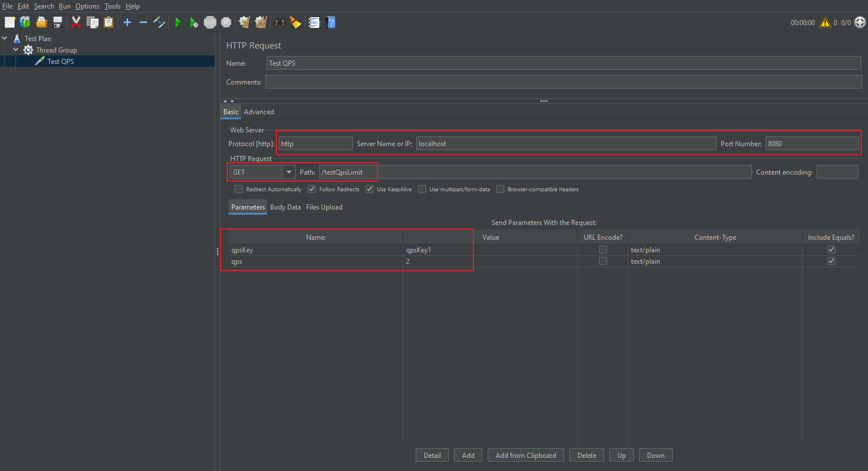868x471 pixels.
Task: Click the Collapse All minus icon
Action: 143,22
